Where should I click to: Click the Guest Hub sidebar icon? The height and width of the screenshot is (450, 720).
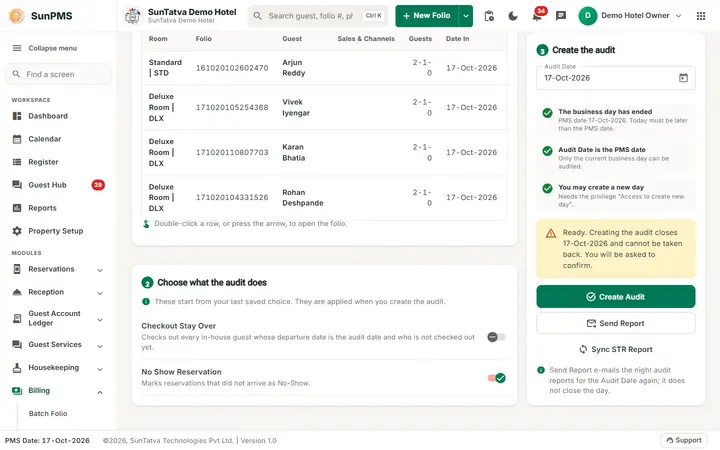17,185
